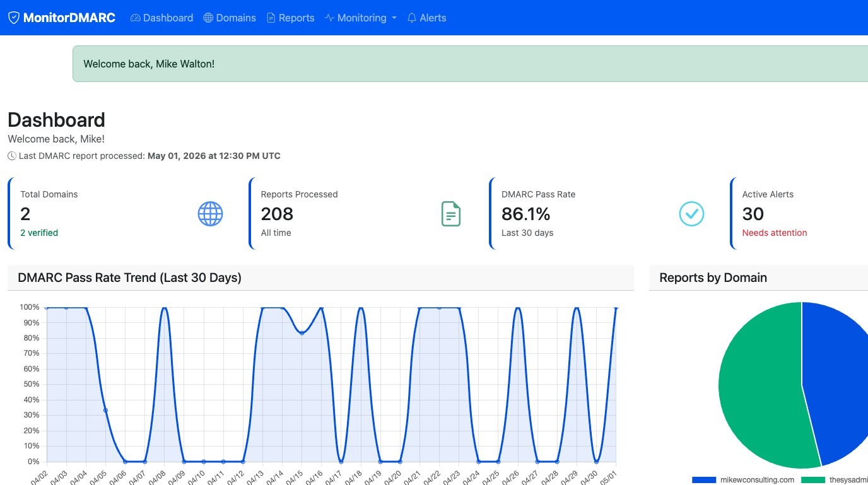The height and width of the screenshot is (485, 868).
Task: Click the mikewconsulting.com legend label
Action: (757, 480)
